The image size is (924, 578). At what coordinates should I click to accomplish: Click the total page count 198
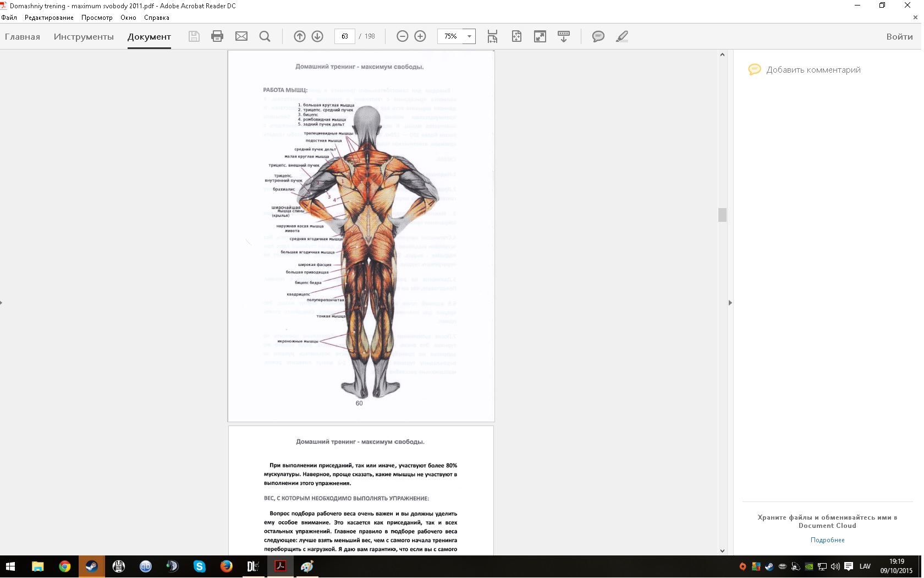click(370, 36)
